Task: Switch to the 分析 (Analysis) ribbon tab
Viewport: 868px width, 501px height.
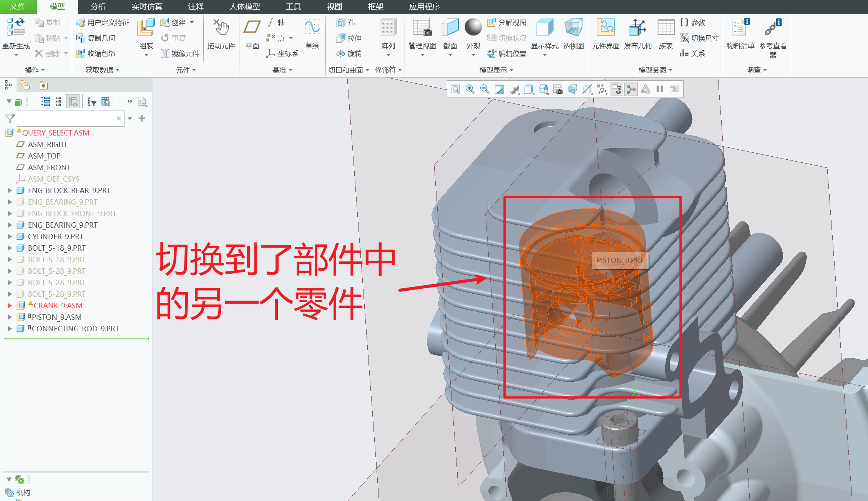Action: tap(98, 7)
